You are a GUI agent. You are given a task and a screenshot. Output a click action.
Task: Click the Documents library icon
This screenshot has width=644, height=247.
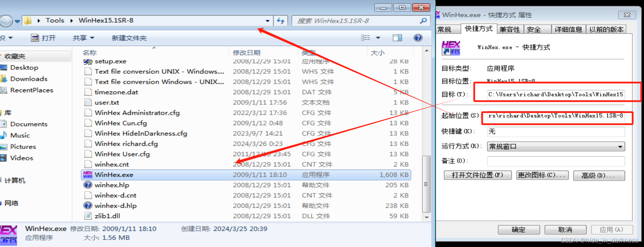click(3, 124)
